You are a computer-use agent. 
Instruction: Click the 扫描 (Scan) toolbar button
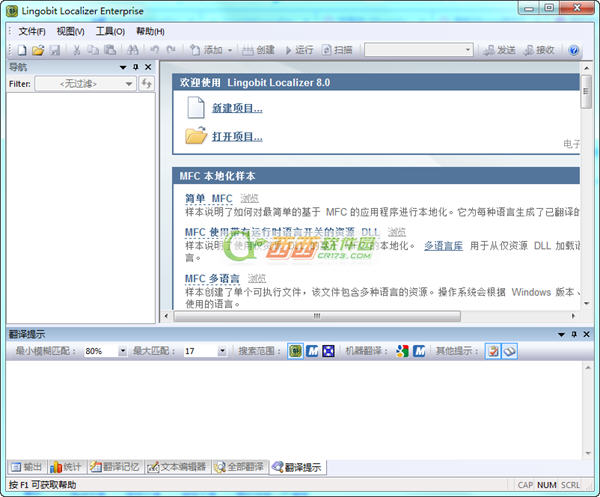click(x=337, y=50)
